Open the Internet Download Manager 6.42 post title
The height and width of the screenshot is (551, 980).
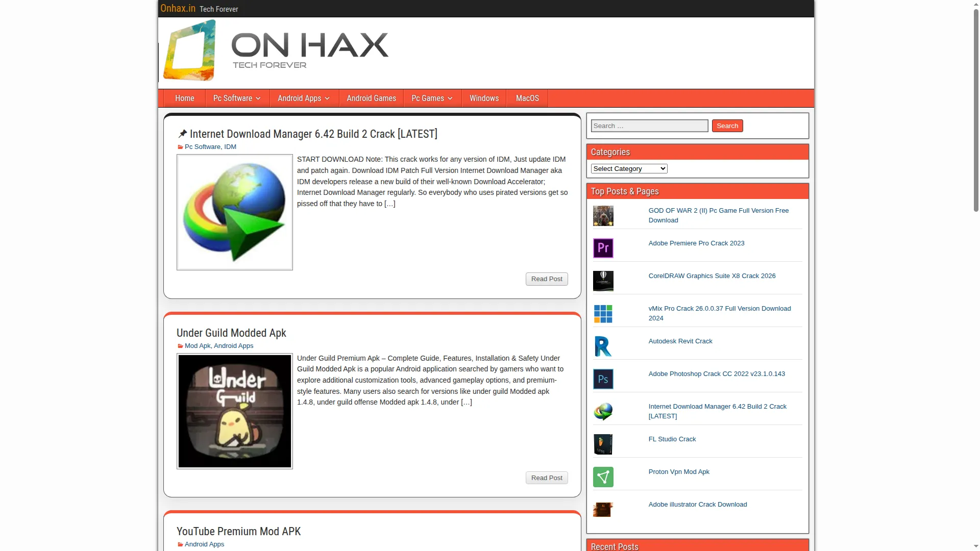[x=313, y=134]
